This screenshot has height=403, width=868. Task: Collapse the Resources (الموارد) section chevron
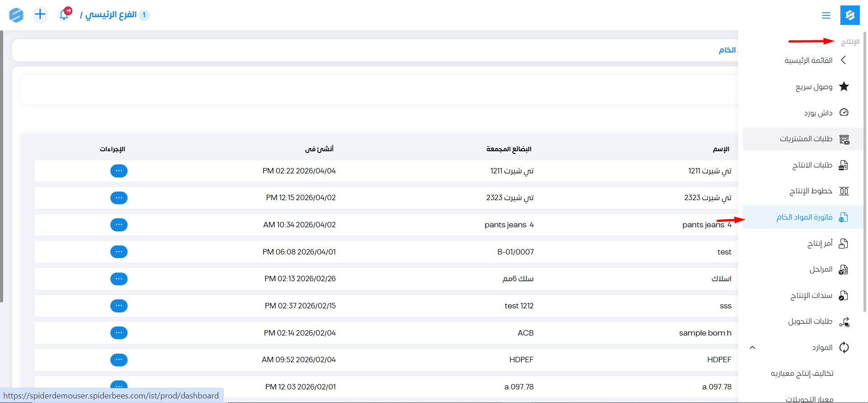[x=752, y=348]
